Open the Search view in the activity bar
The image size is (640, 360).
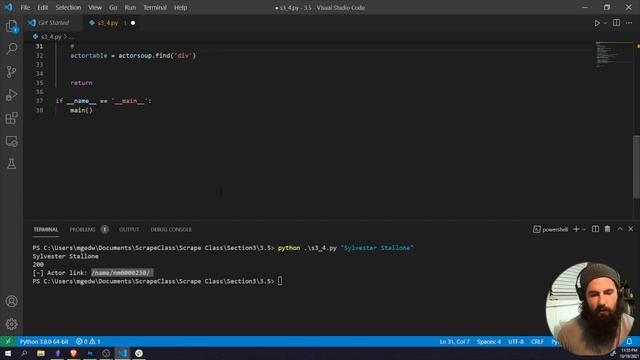[x=11, y=49]
